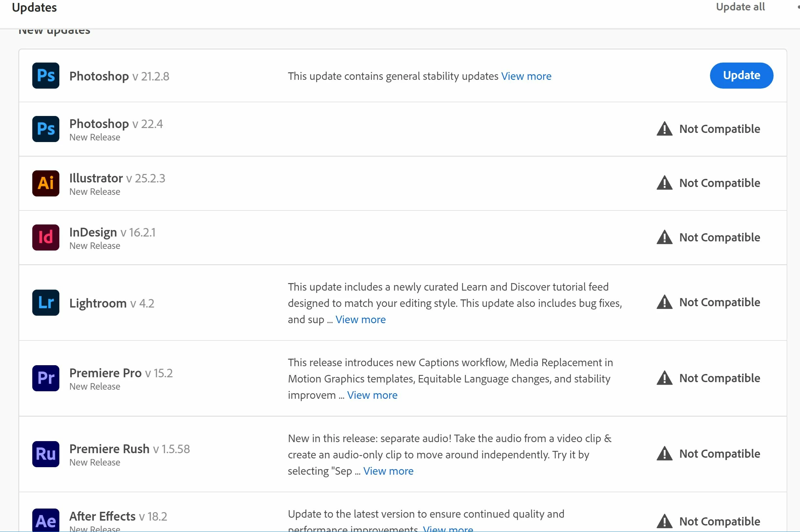Click the warning icon beside Premiere Pro
This screenshot has height=532, width=800.
[x=665, y=378]
